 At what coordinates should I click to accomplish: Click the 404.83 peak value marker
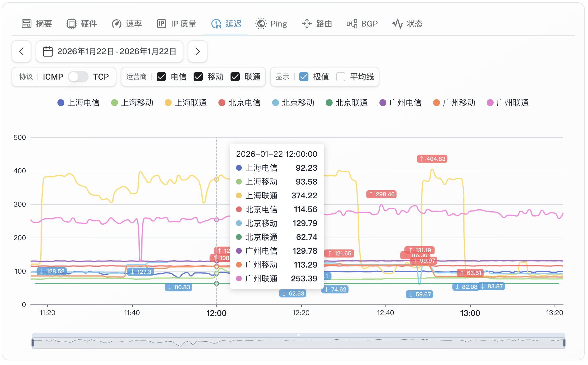[431, 159]
